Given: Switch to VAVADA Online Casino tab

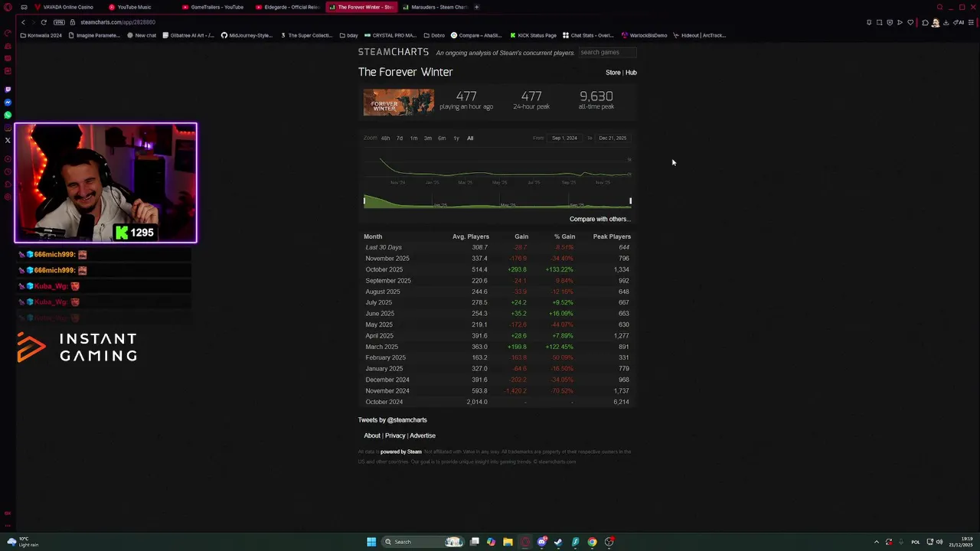Looking at the screenshot, I should click(64, 7).
